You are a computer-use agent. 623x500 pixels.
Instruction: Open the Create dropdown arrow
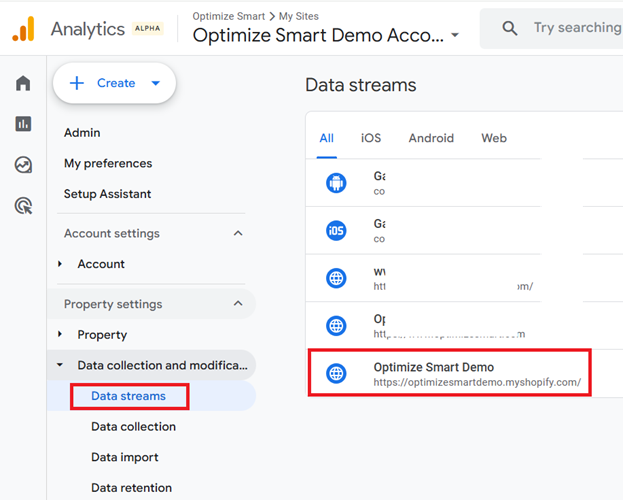156,83
